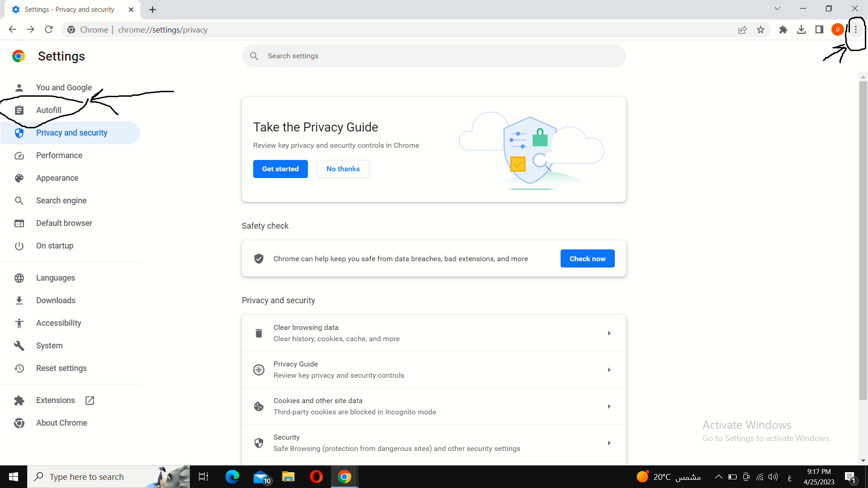Click the trash icon beside Clear browsing data
This screenshot has height=488, width=868.
(x=259, y=333)
